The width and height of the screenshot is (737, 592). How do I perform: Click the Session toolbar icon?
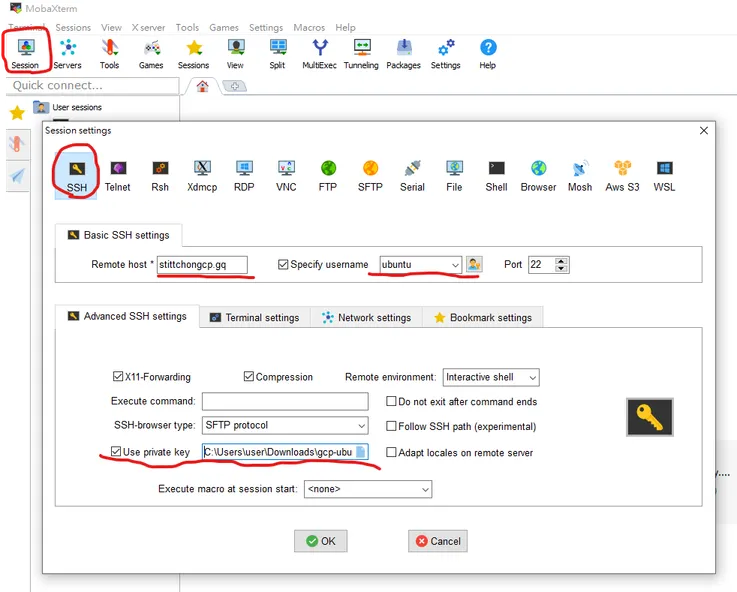[x=26, y=54]
